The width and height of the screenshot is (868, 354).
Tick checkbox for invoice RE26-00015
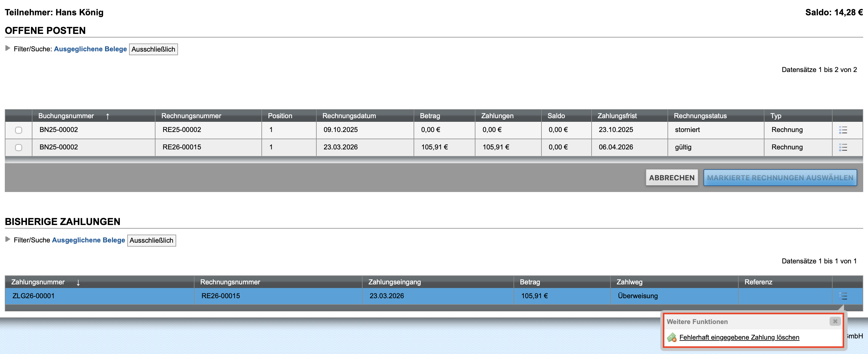coord(19,148)
